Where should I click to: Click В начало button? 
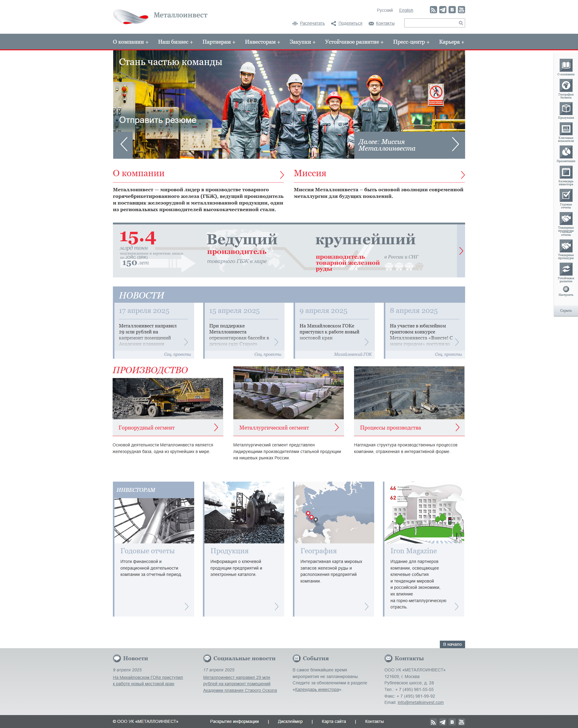tap(452, 644)
